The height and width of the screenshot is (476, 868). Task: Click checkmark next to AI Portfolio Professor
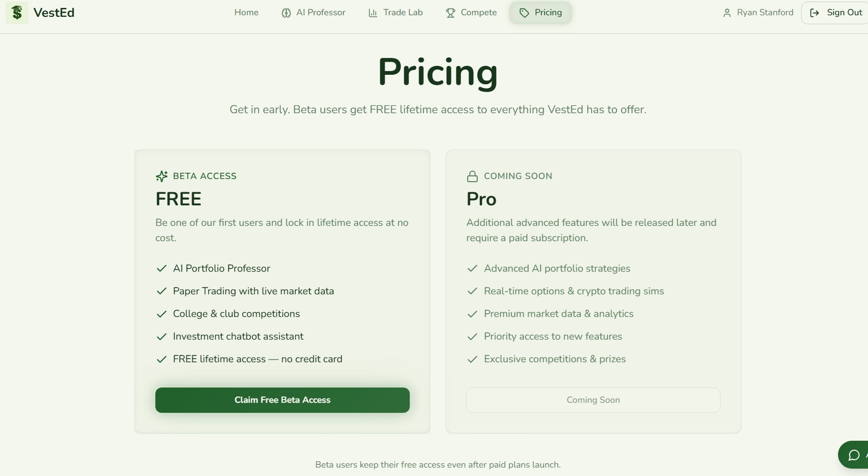162,269
